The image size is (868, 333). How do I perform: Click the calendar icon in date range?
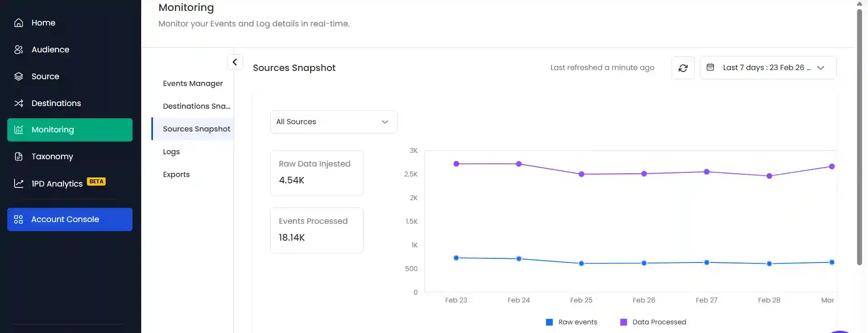click(x=710, y=67)
